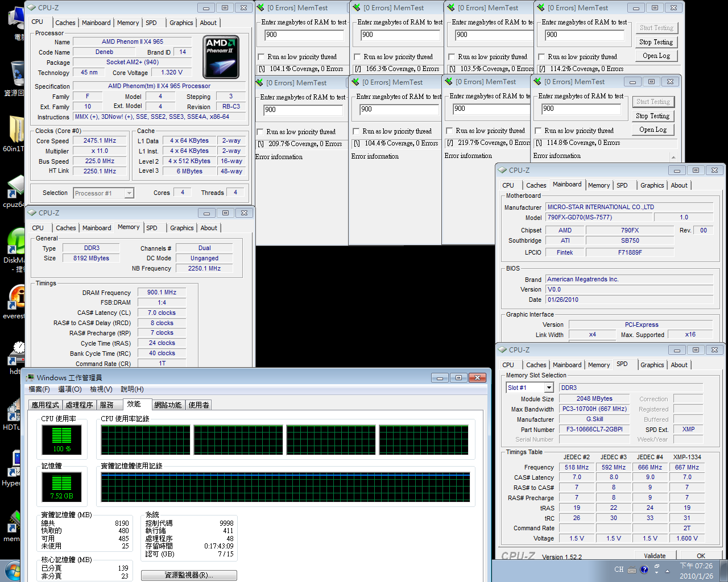
Task: Click title icon of CPU-Z Phenom II window
Action: coord(32,7)
